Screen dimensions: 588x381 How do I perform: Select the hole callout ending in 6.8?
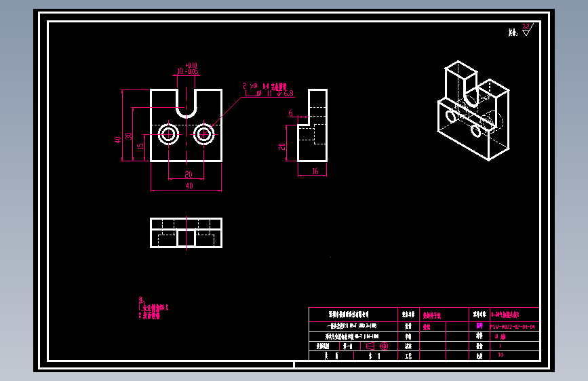[x=269, y=90]
